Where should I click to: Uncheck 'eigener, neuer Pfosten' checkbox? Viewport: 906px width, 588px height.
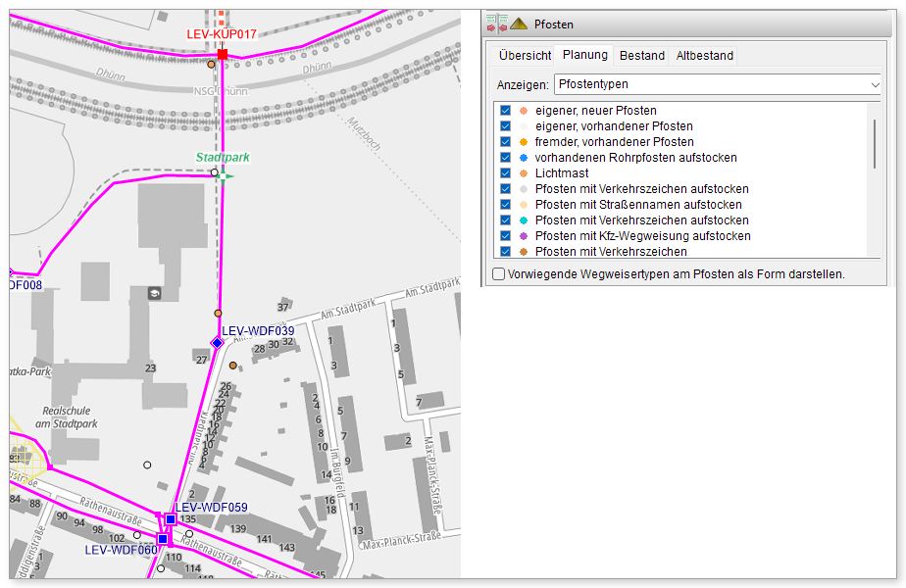pos(506,111)
